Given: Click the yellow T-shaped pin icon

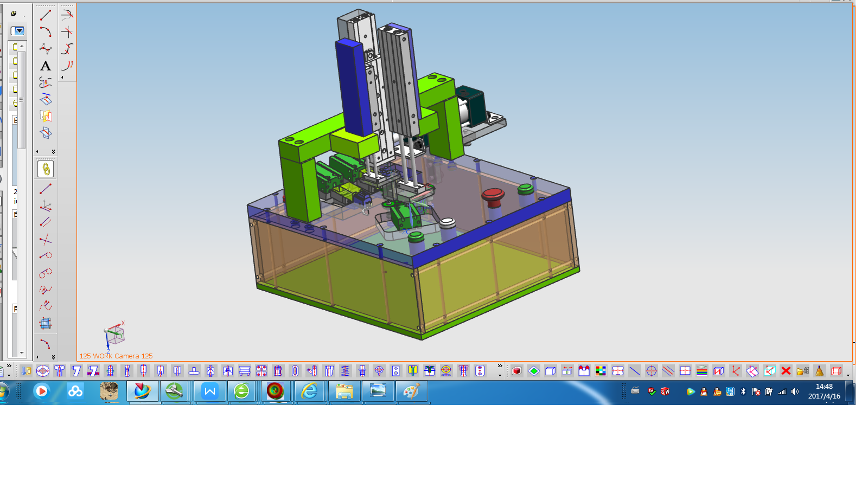Looking at the screenshot, I should tap(413, 371).
